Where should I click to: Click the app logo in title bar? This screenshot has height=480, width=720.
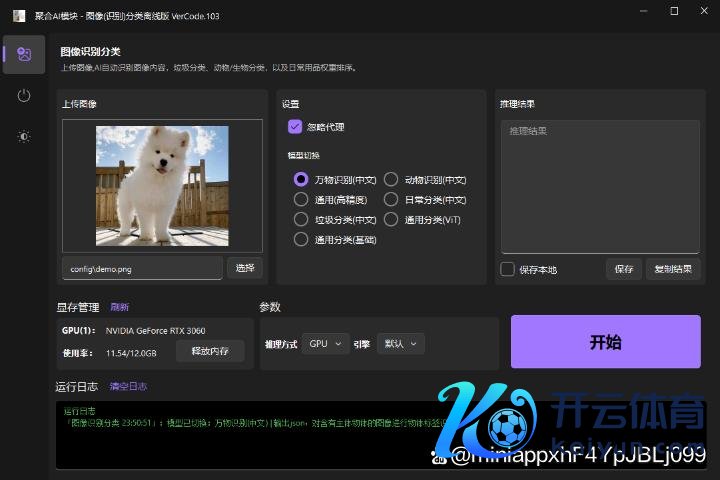(19, 14)
